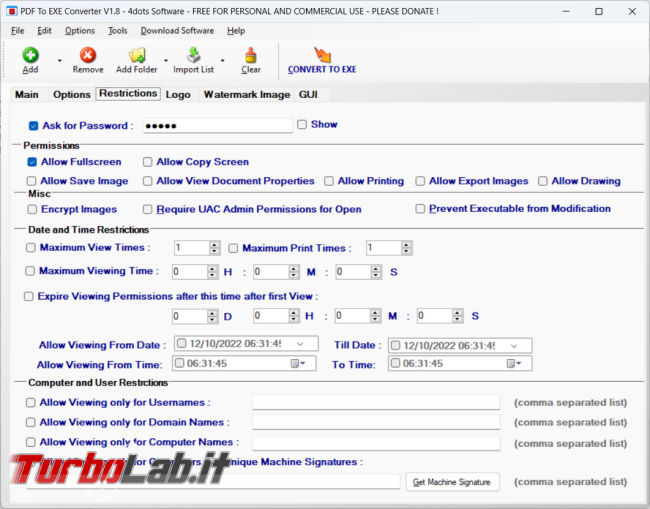Screen dimensions: 650x509
Task: Open the Edit menu
Action: (x=44, y=31)
